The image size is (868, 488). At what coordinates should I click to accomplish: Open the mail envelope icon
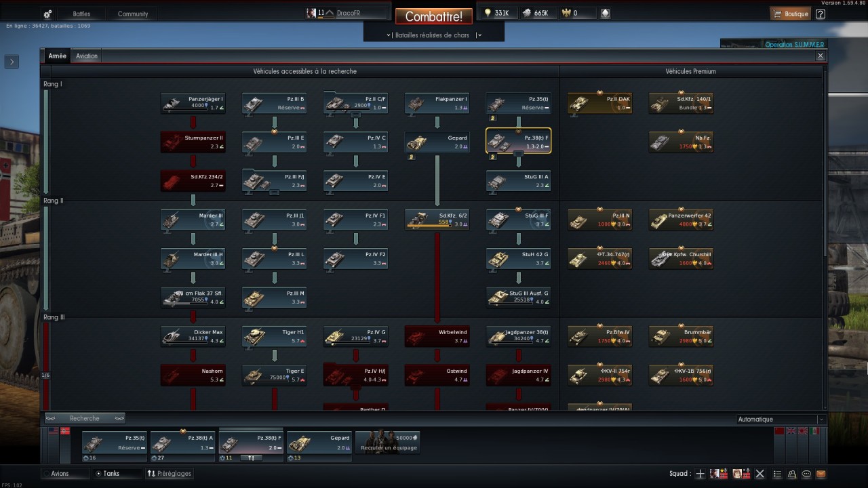click(821, 474)
